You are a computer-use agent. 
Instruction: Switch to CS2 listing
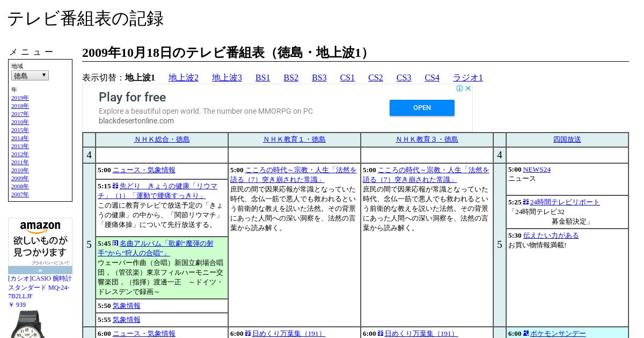pyautogui.click(x=376, y=78)
